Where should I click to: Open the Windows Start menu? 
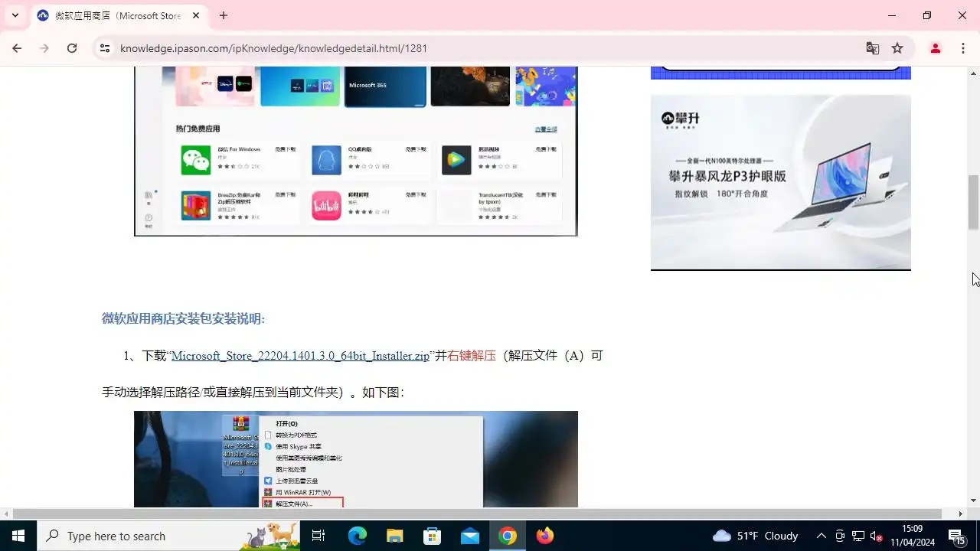point(18,536)
